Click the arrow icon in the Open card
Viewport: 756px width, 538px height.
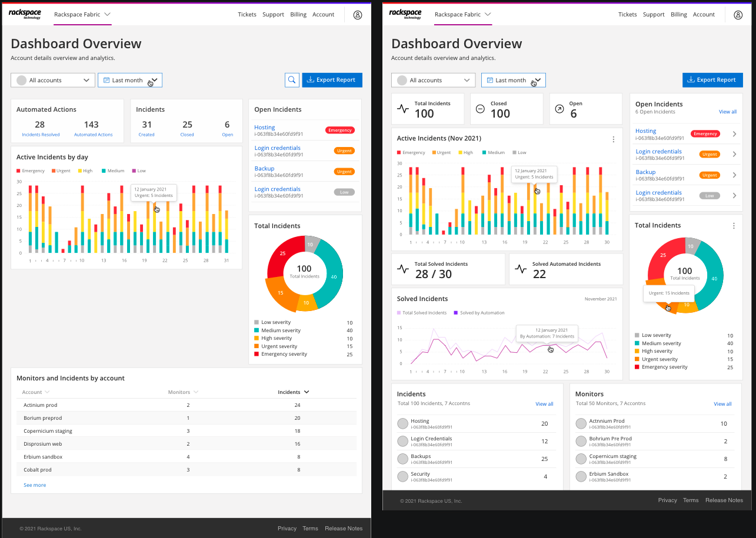pyautogui.click(x=559, y=109)
